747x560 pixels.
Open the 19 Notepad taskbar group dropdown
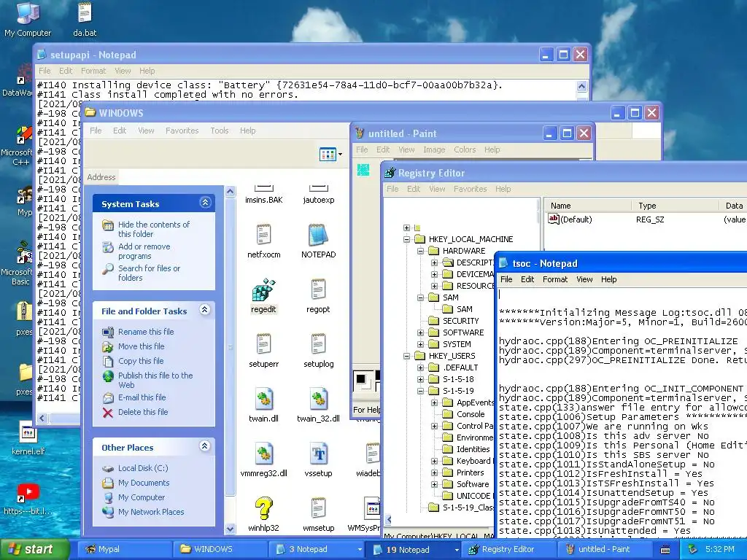[x=457, y=550]
